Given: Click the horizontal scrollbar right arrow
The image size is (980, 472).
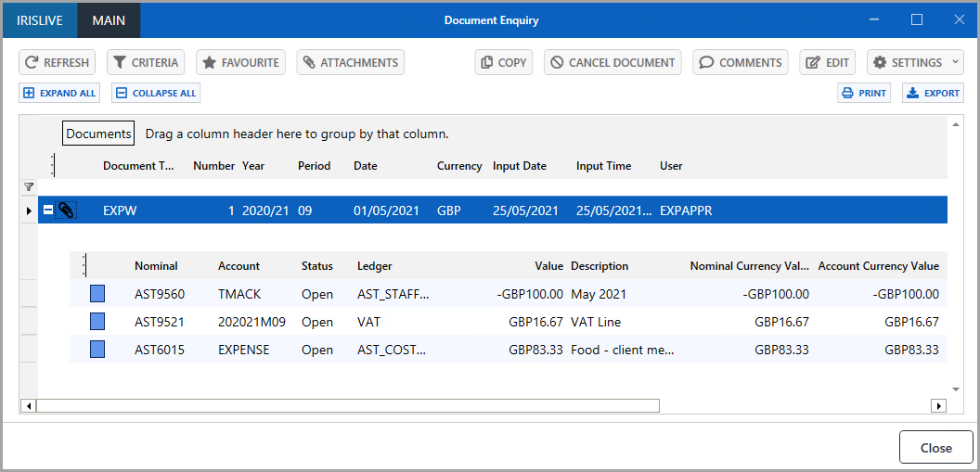Looking at the screenshot, I should coord(939,406).
